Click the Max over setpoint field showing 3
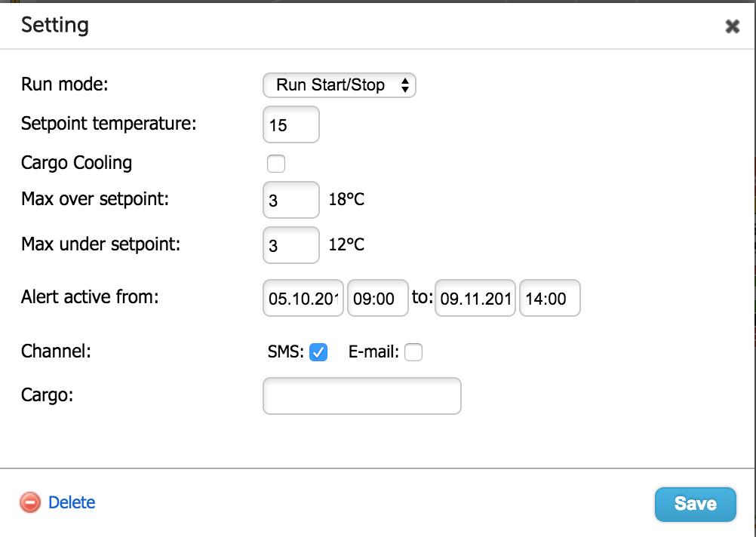The height and width of the screenshot is (537, 756). (290, 199)
